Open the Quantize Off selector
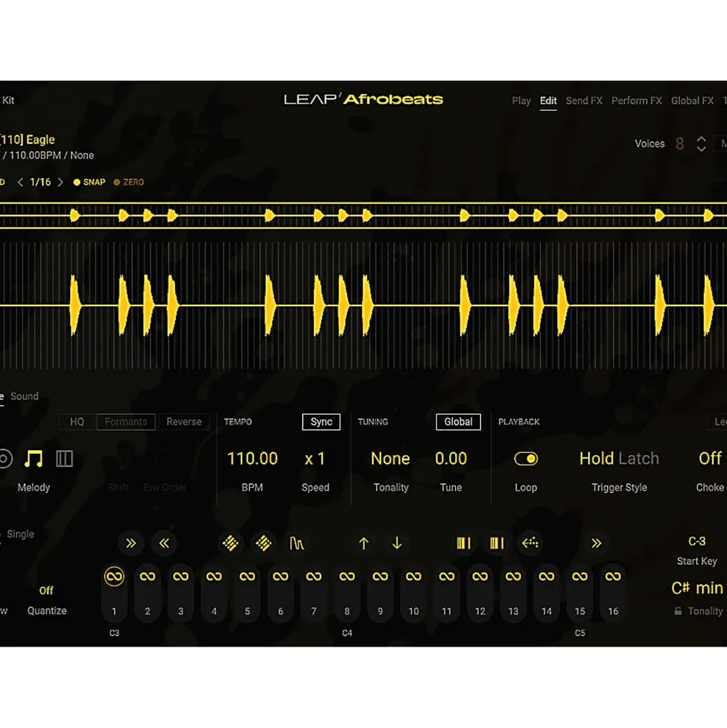This screenshot has width=727, height=728. (46, 590)
